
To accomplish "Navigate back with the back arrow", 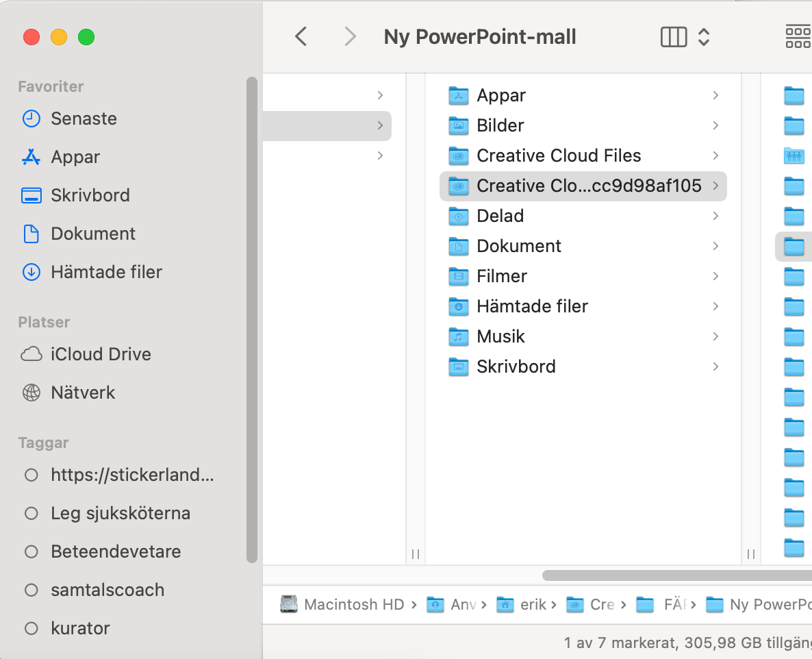I will (x=300, y=36).
